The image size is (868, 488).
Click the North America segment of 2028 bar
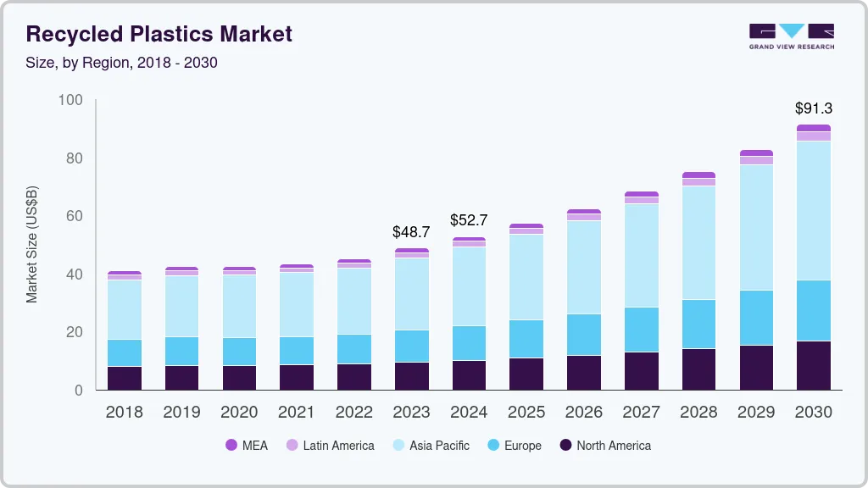click(698, 369)
